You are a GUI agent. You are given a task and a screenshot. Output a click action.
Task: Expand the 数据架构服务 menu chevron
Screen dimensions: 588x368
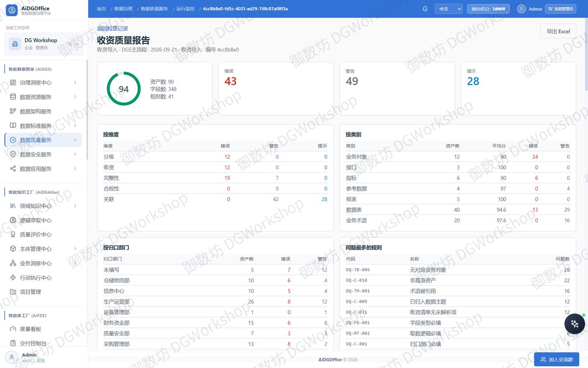(75, 111)
